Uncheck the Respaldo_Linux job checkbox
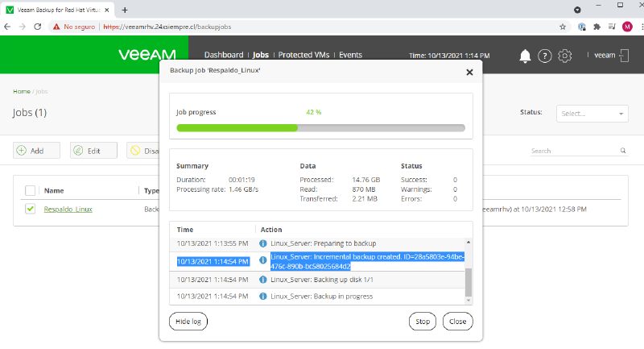 (30, 209)
